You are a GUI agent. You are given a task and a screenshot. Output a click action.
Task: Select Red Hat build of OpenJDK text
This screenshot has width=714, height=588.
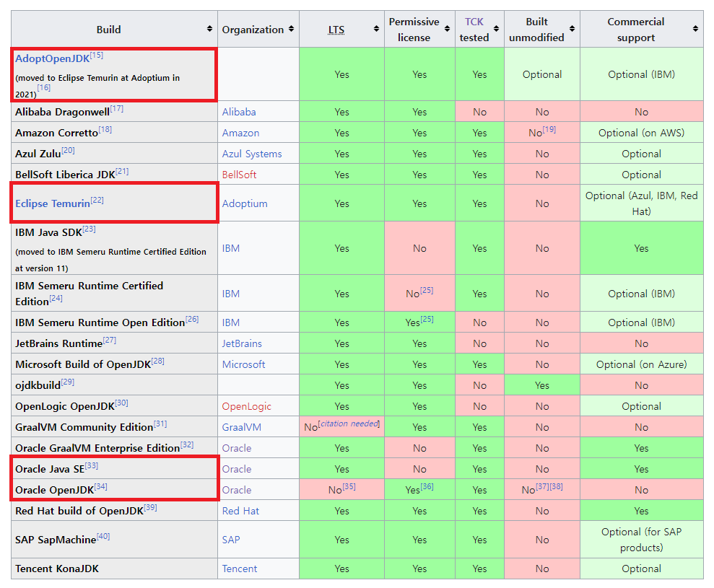79,511
